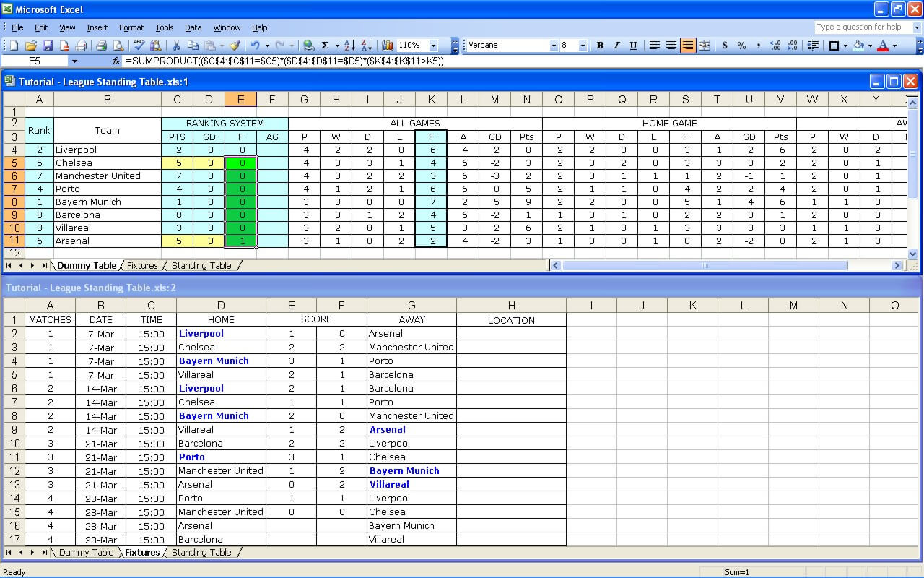
Task: Save the workbook using the floppy disk icon
Action: 48,46
